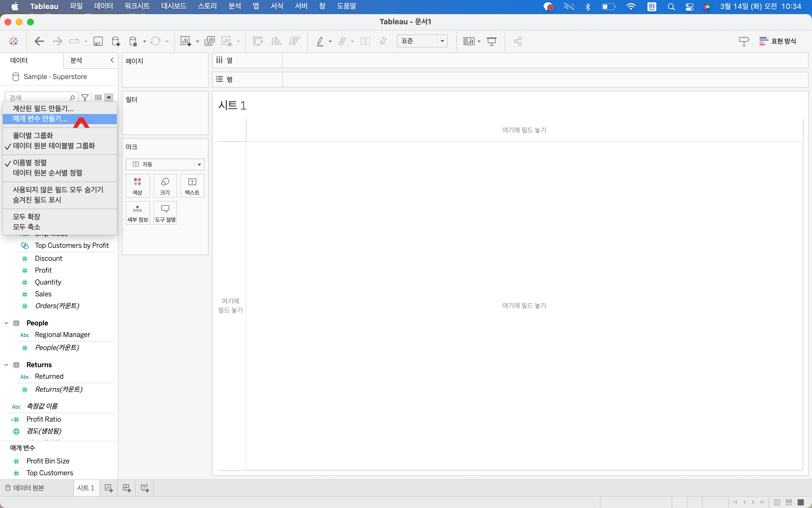Open the show/hide cards dropdown arrow
The height and width of the screenshot is (508, 812).
[479, 41]
